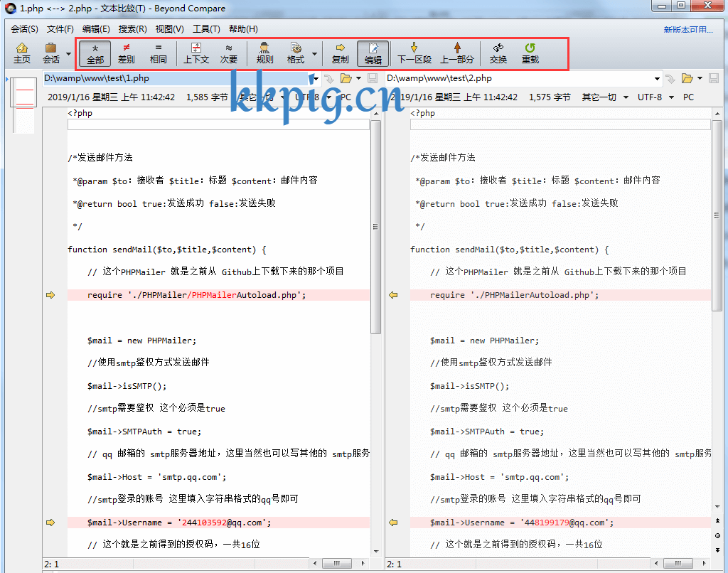Swap sides using the 交换 button

[498, 53]
